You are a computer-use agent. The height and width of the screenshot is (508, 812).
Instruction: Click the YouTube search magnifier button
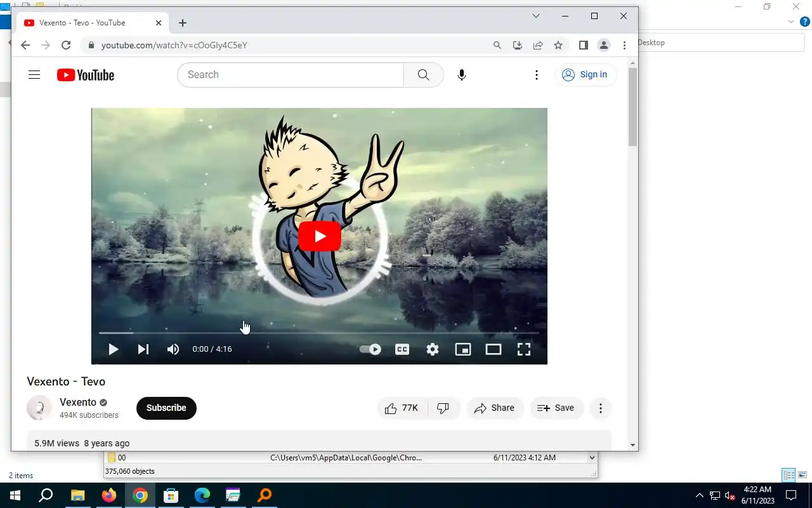[x=424, y=75]
